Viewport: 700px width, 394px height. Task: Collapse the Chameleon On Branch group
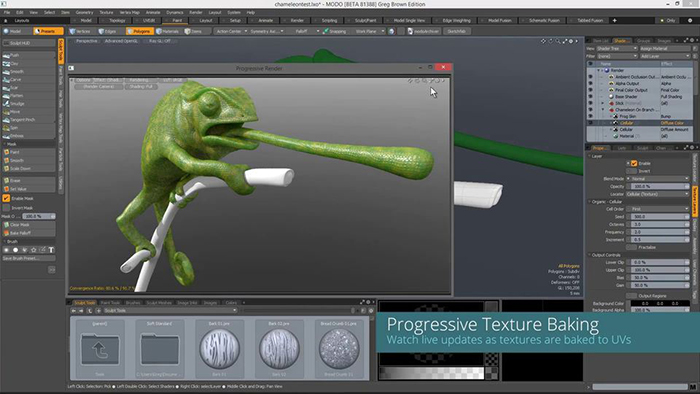click(603, 110)
